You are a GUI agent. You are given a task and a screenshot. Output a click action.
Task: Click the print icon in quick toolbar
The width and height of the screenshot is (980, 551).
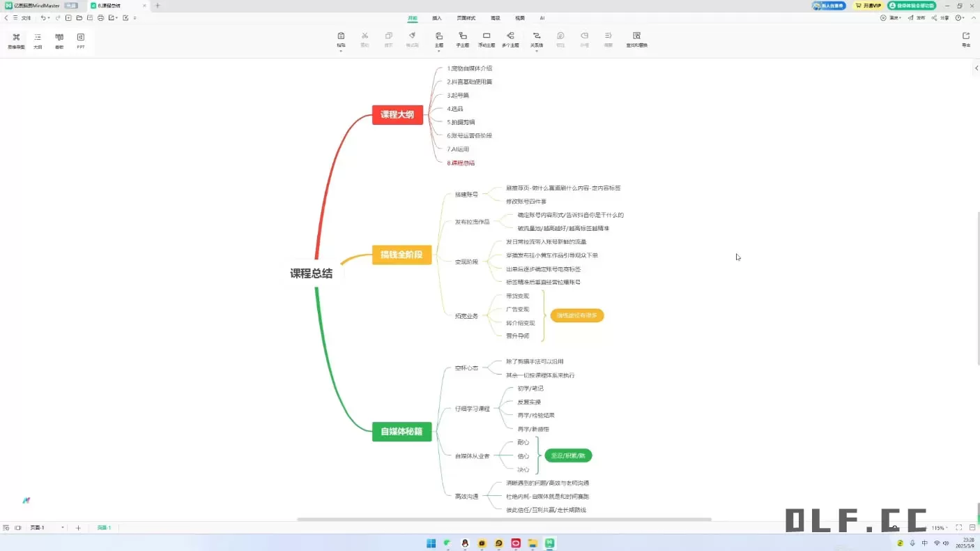101,17
